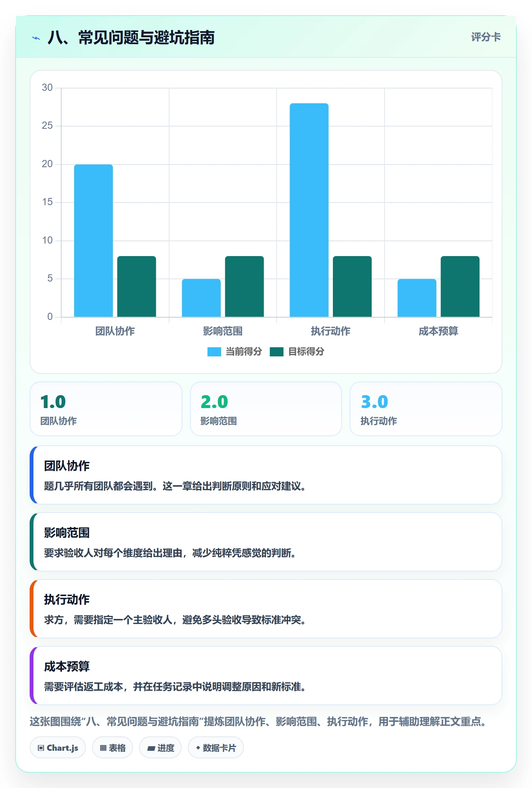Viewport: 532px width, 788px height.
Task: Select the 2.0 影响范围 data card
Action: click(266, 409)
